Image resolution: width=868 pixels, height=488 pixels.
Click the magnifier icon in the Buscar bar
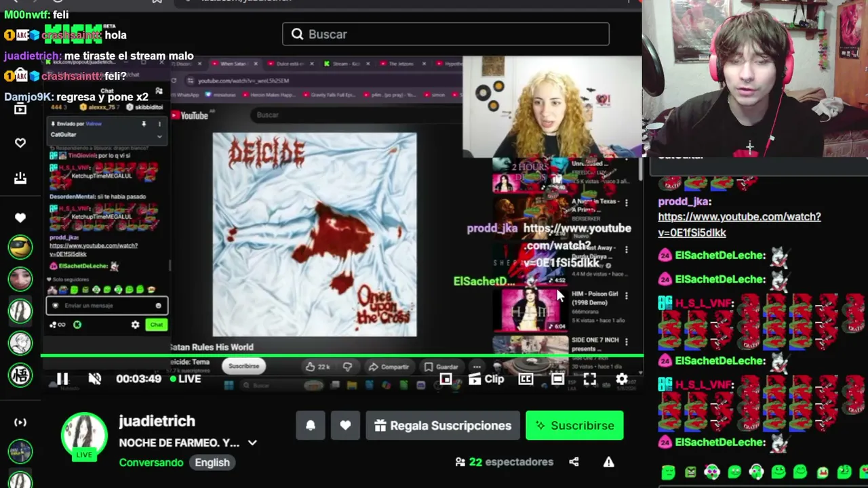tap(297, 35)
